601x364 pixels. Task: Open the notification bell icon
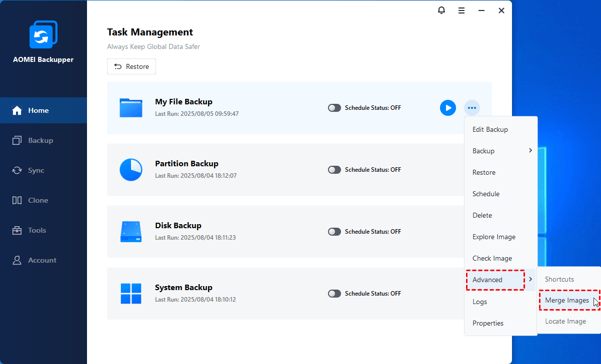coord(441,10)
